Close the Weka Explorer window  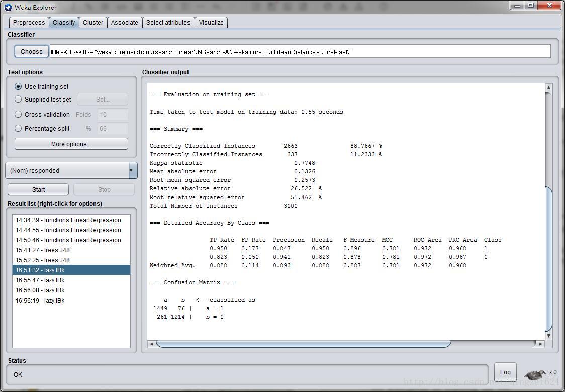(550, 6)
